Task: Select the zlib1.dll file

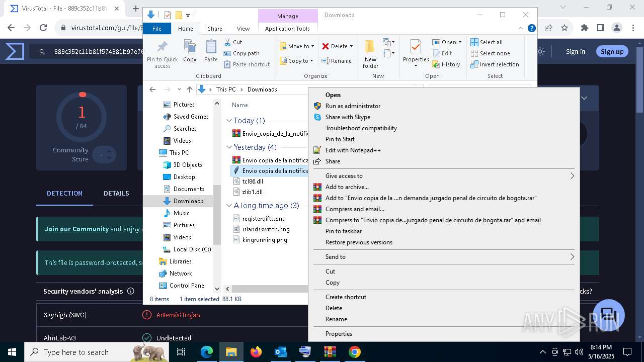Action: 252,192
